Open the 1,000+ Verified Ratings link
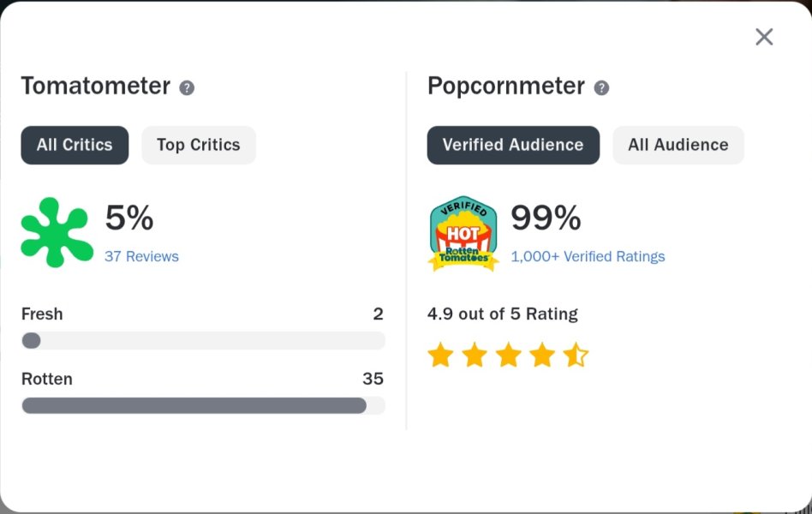This screenshot has height=514, width=812. [x=588, y=256]
